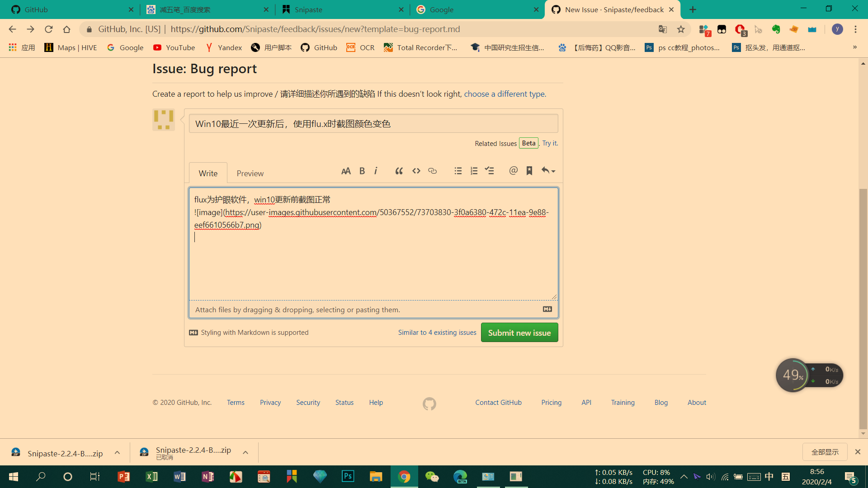The width and height of the screenshot is (868, 488).
Task: Open the bookmarks overflow chevron
Action: [855, 47]
